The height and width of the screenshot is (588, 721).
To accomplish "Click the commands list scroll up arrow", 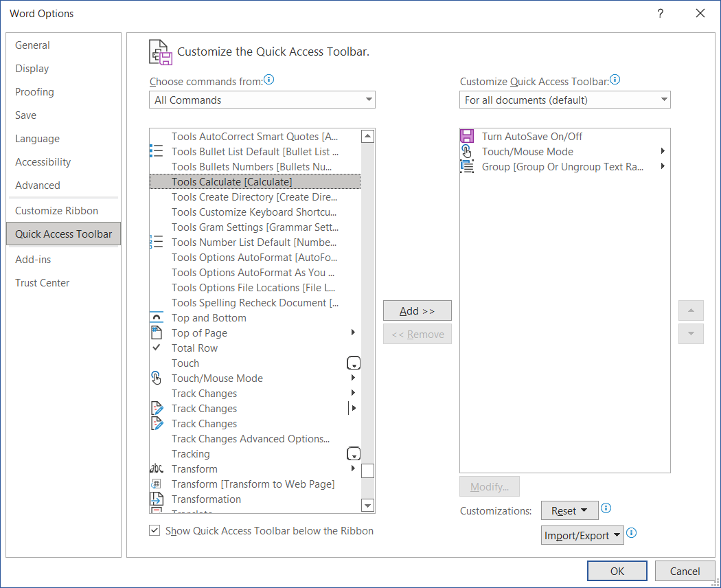I will point(367,136).
